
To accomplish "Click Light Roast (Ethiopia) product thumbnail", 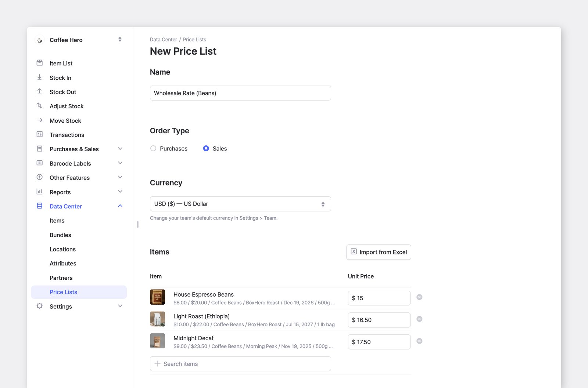I will click(x=157, y=319).
